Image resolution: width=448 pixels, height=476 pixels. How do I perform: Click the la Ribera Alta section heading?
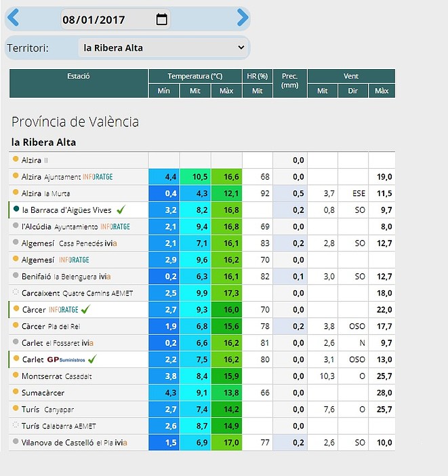click(x=43, y=142)
